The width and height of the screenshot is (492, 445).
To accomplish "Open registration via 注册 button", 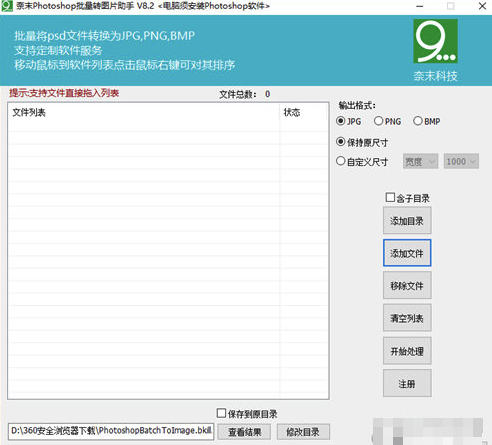I will point(407,383).
